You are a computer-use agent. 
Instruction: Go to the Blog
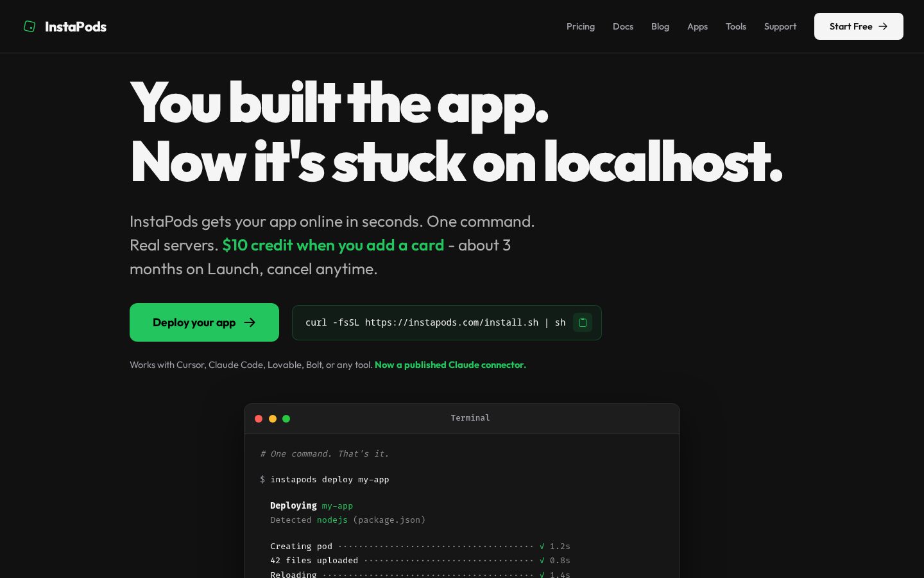coord(660,26)
